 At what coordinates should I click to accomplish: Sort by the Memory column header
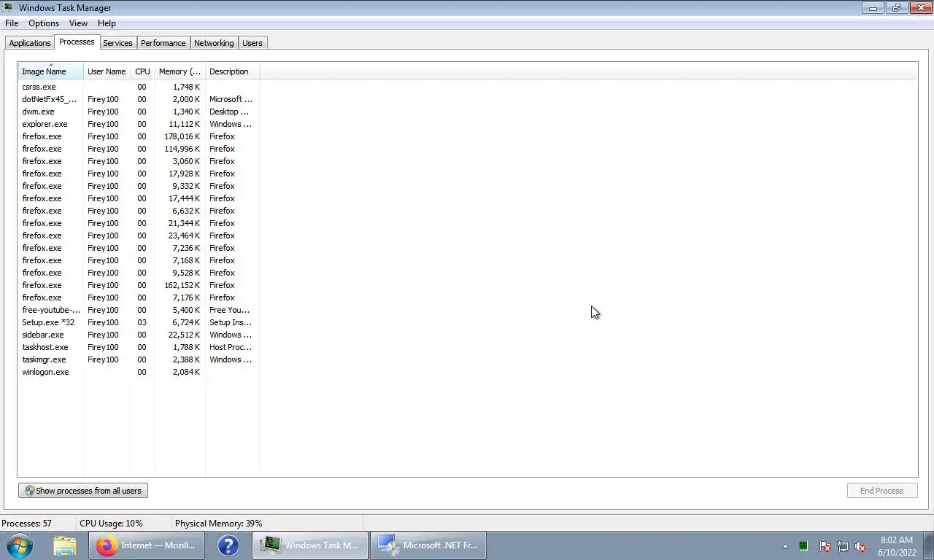180,71
